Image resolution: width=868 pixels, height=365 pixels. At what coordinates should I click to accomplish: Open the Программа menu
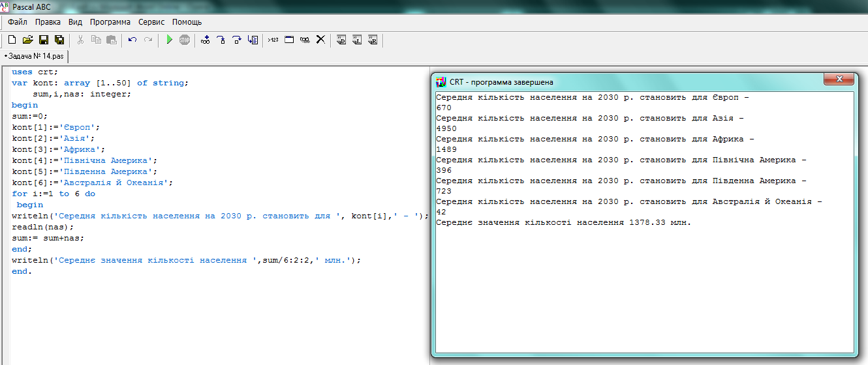tap(110, 22)
